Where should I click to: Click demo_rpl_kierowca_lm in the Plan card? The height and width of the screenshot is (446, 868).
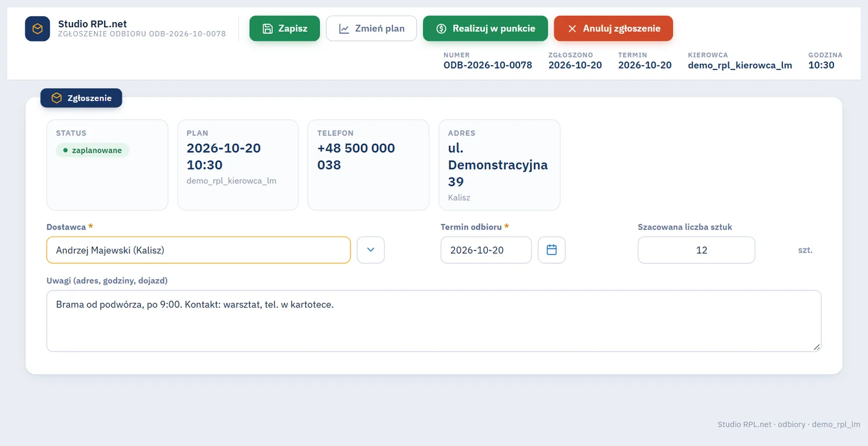(231, 181)
